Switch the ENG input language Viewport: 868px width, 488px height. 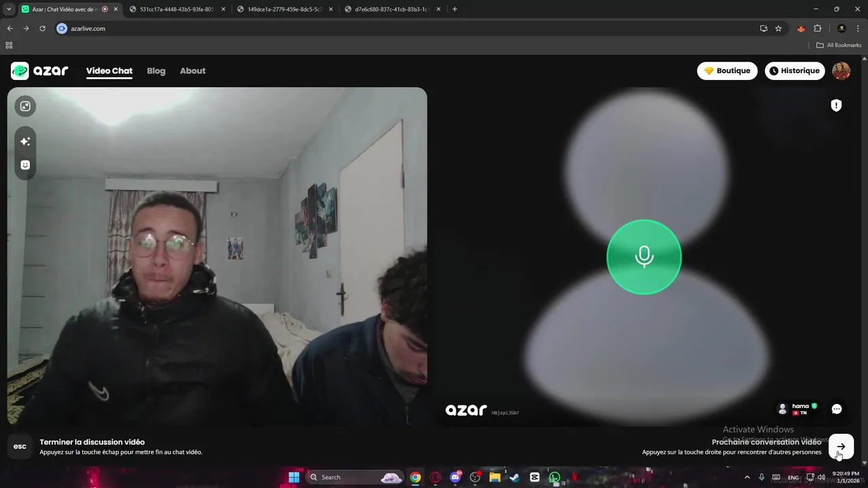(793, 477)
